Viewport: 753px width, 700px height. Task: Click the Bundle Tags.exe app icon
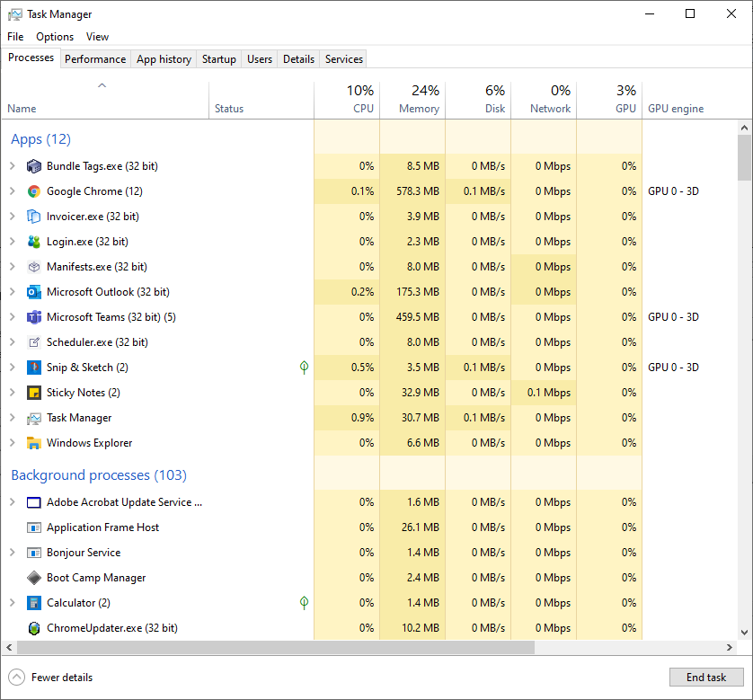(x=33, y=166)
